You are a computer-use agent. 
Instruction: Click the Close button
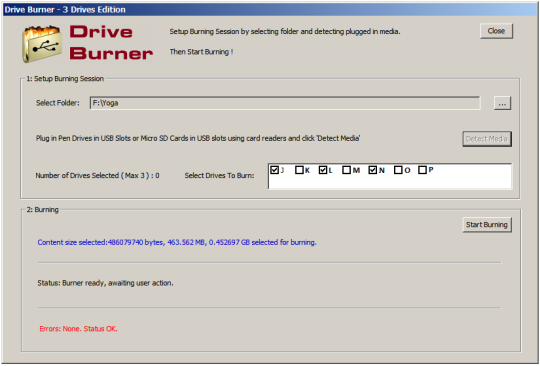coord(496,31)
